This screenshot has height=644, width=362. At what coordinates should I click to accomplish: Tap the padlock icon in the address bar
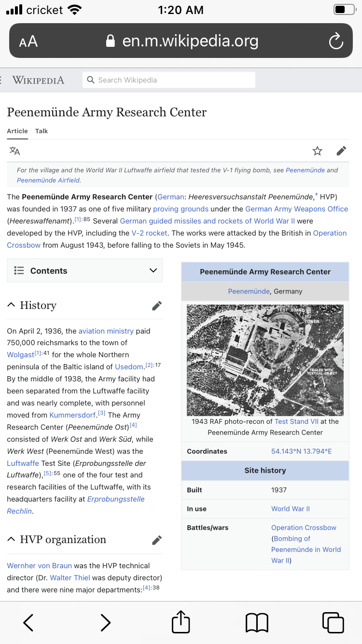click(x=111, y=41)
